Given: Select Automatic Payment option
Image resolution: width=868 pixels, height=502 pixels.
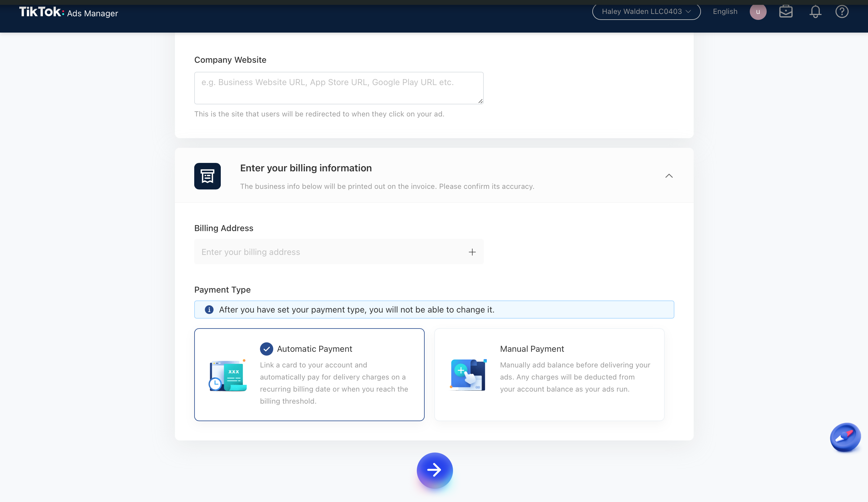Looking at the screenshot, I should click(x=309, y=374).
